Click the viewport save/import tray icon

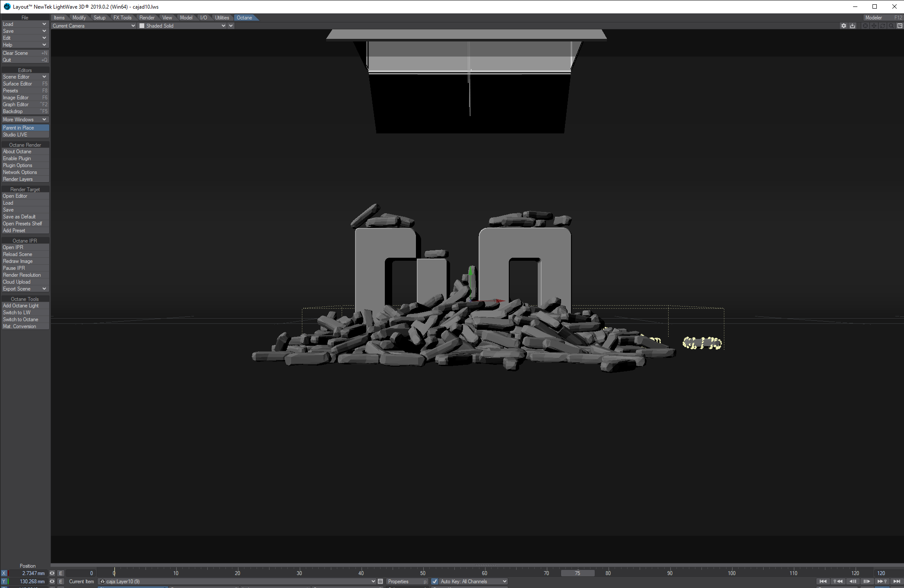[x=852, y=26]
